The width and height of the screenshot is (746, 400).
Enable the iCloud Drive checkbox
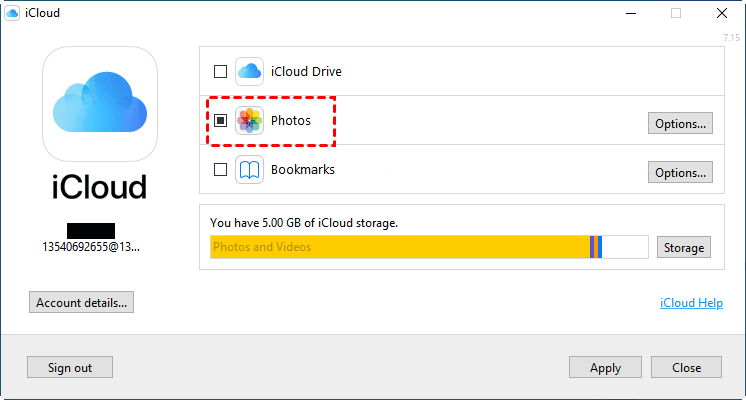[x=220, y=72]
